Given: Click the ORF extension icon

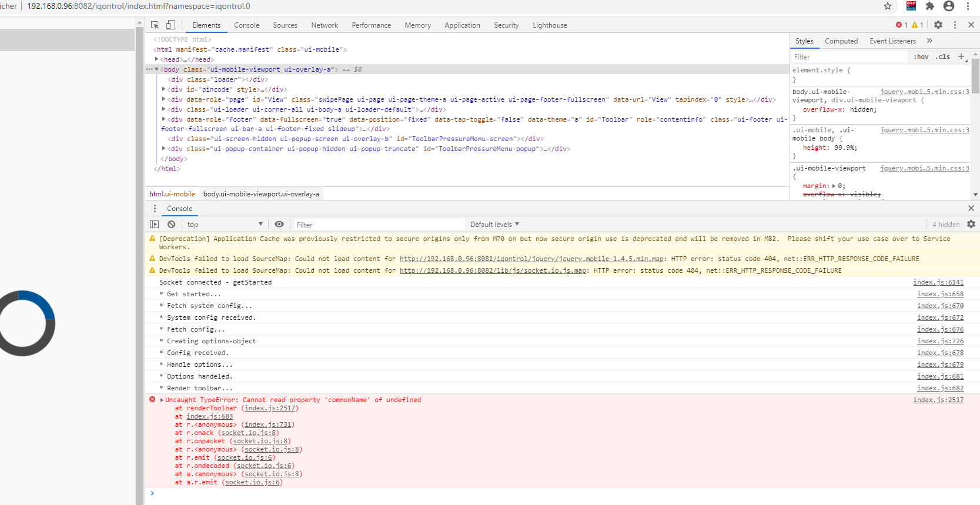Looking at the screenshot, I should (911, 6).
